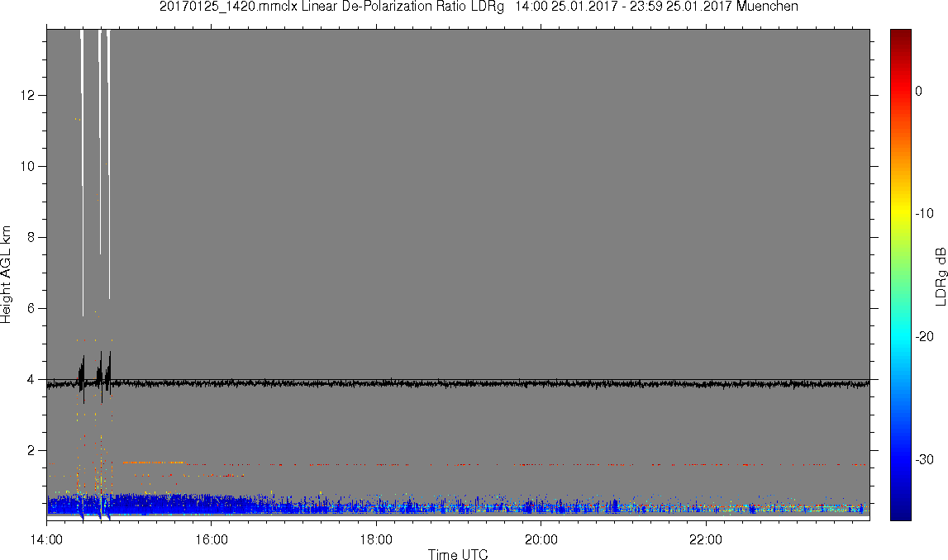Click the 'Time UTC' x-axis label

tap(458, 554)
